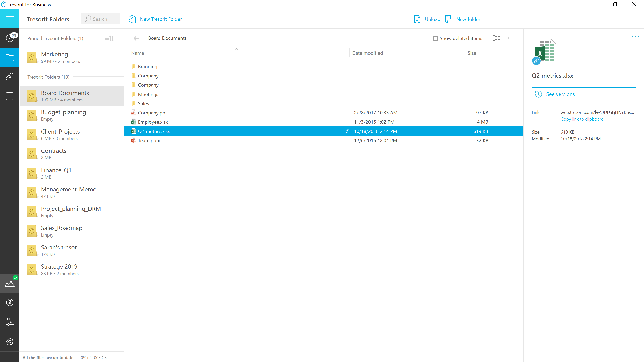This screenshot has height=362, width=644.
Task: Click the sync status checkmark icon
Action: [x=15, y=278]
